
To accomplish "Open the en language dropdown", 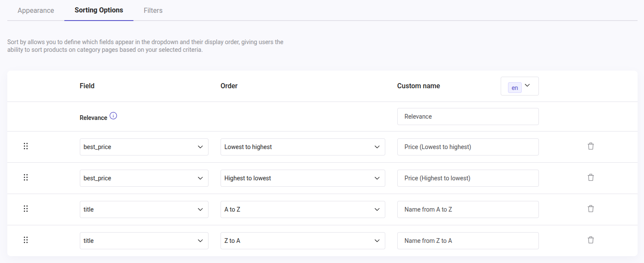I will click(519, 86).
